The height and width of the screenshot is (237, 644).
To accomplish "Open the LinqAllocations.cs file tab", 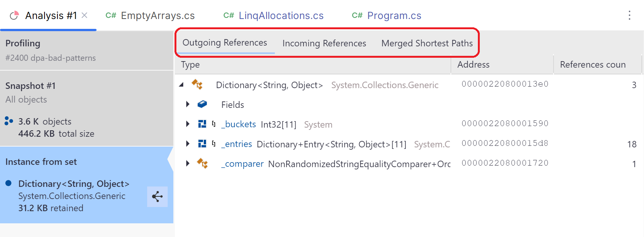I will click(x=281, y=15).
